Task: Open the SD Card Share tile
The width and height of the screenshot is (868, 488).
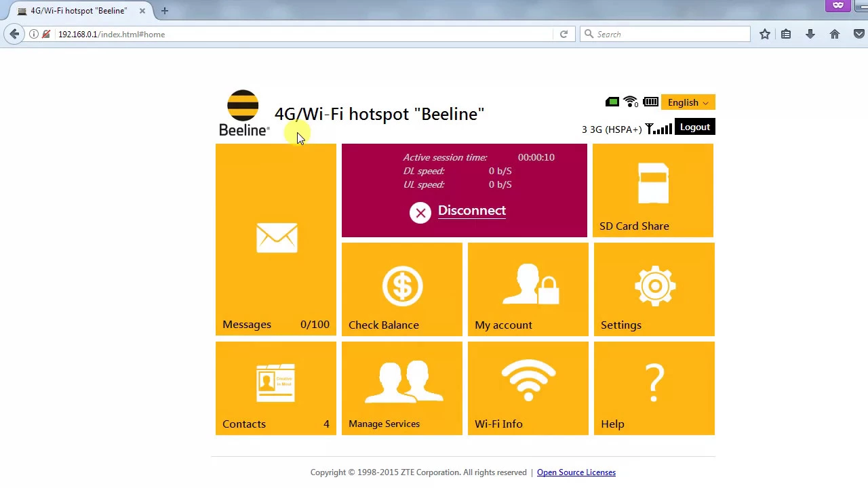Action: click(653, 190)
